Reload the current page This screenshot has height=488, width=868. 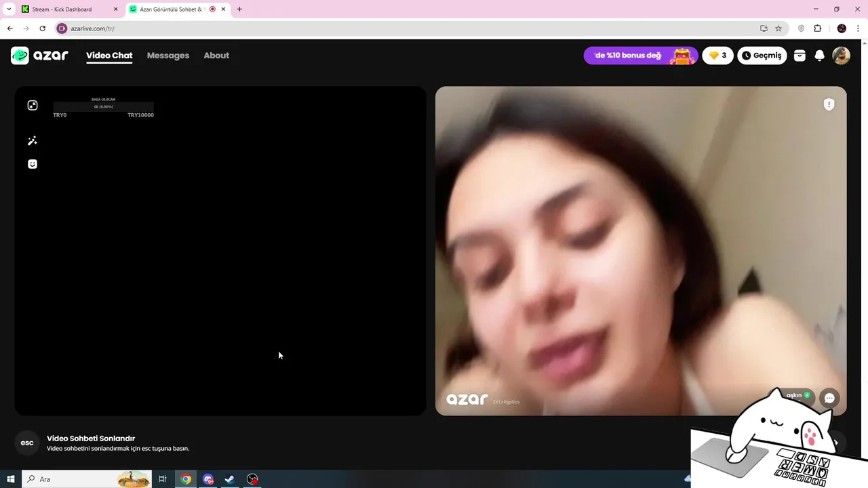click(42, 28)
